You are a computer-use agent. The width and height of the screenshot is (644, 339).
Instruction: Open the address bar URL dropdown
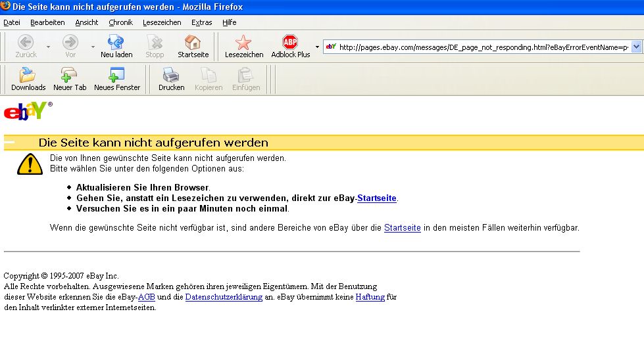[636, 47]
